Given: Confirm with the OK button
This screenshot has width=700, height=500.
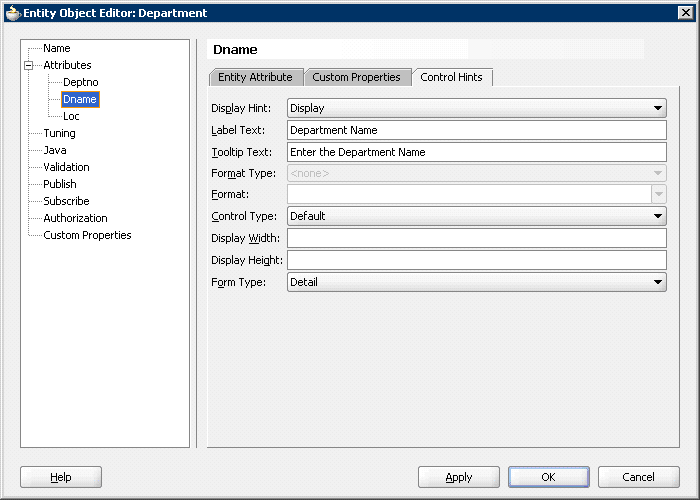Looking at the screenshot, I should (x=549, y=477).
